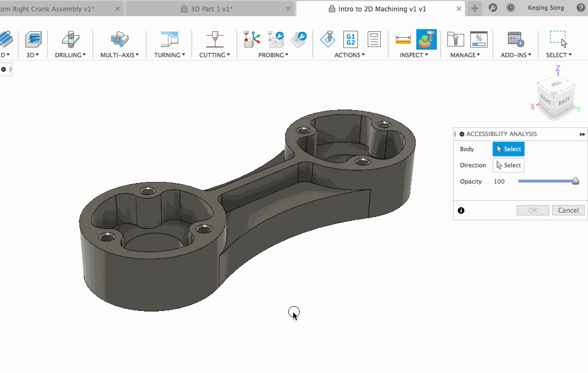Screen dimensions: 588x373
Task: Click the Measure ruler icon
Action: 403,39
